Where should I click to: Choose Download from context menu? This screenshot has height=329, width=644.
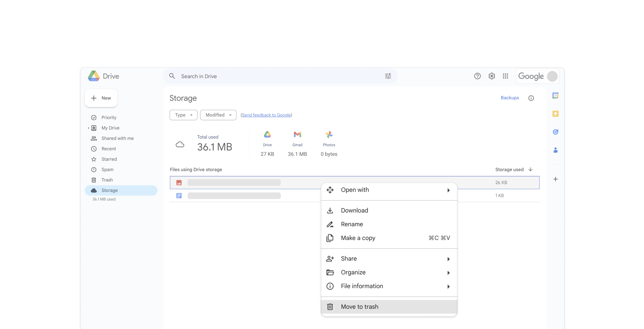354,210
